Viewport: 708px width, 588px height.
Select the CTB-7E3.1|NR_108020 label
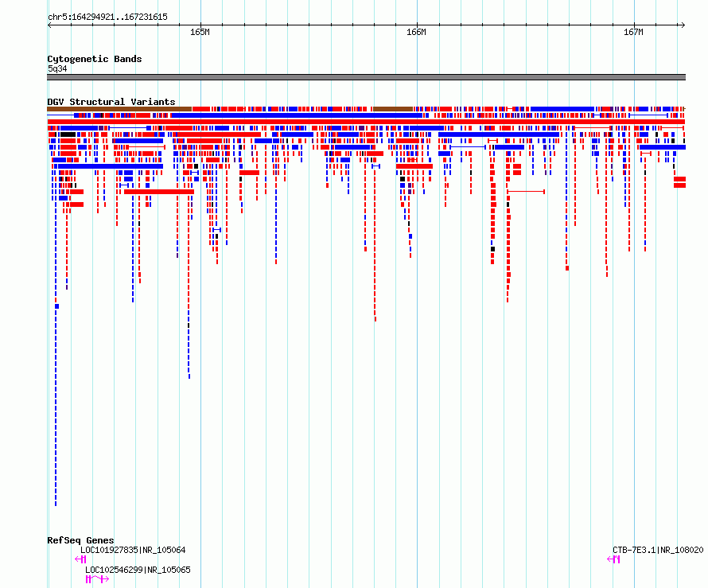point(658,550)
